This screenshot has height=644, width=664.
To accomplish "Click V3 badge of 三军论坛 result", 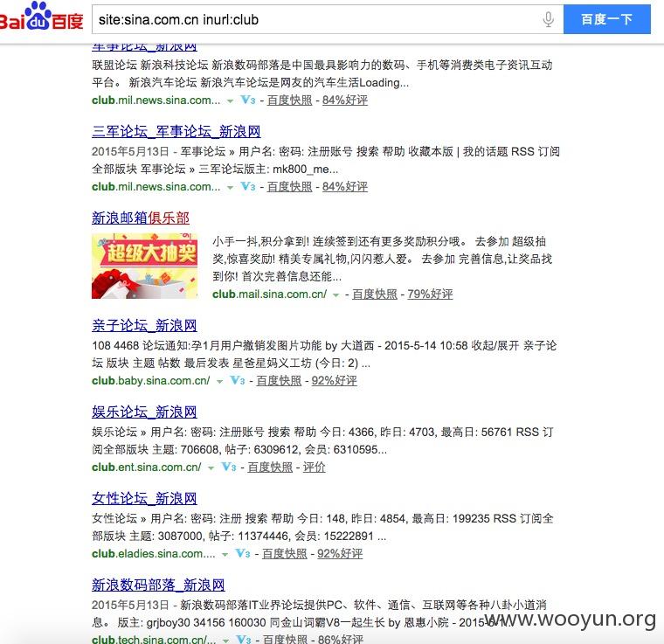I will pos(248,186).
